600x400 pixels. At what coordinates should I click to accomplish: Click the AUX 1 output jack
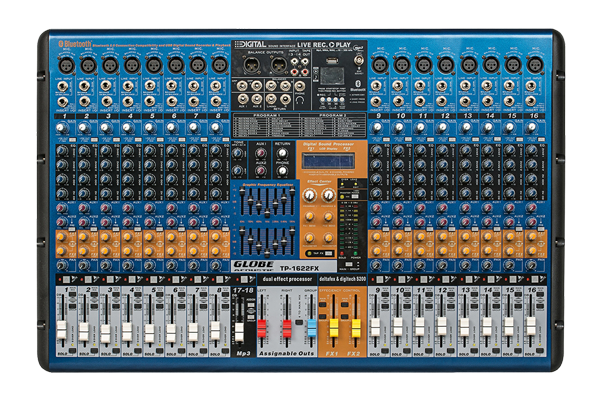(x=243, y=99)
